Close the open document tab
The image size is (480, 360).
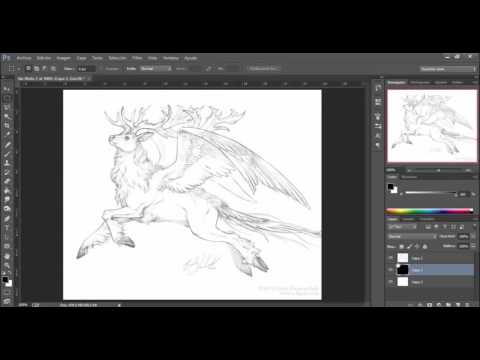pos(89,79)
